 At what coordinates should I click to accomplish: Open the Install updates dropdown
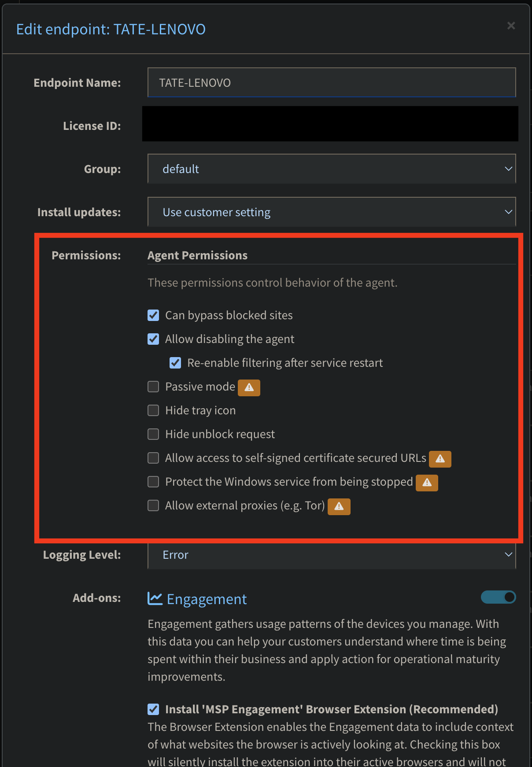click(x=331, y=212)
